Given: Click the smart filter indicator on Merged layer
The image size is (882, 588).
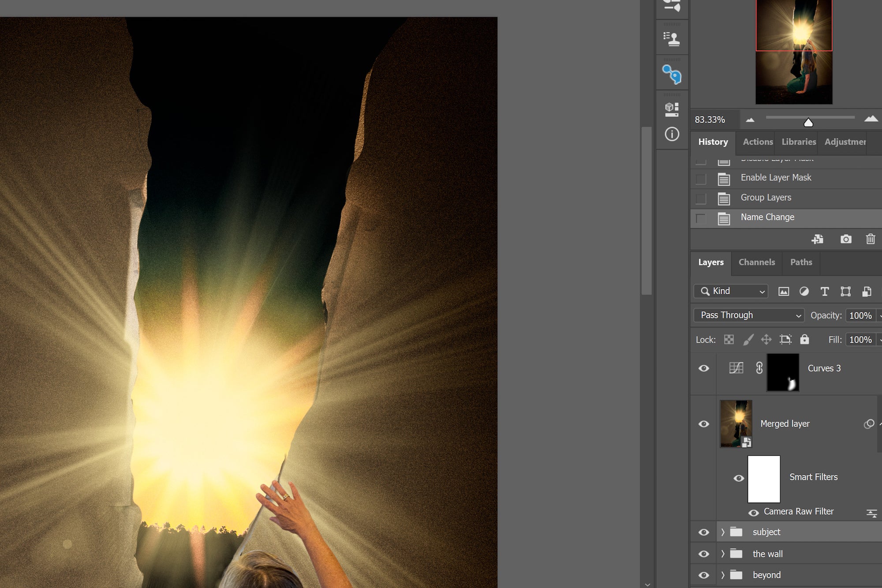Looking at the screenshot, I should [869, 424].
